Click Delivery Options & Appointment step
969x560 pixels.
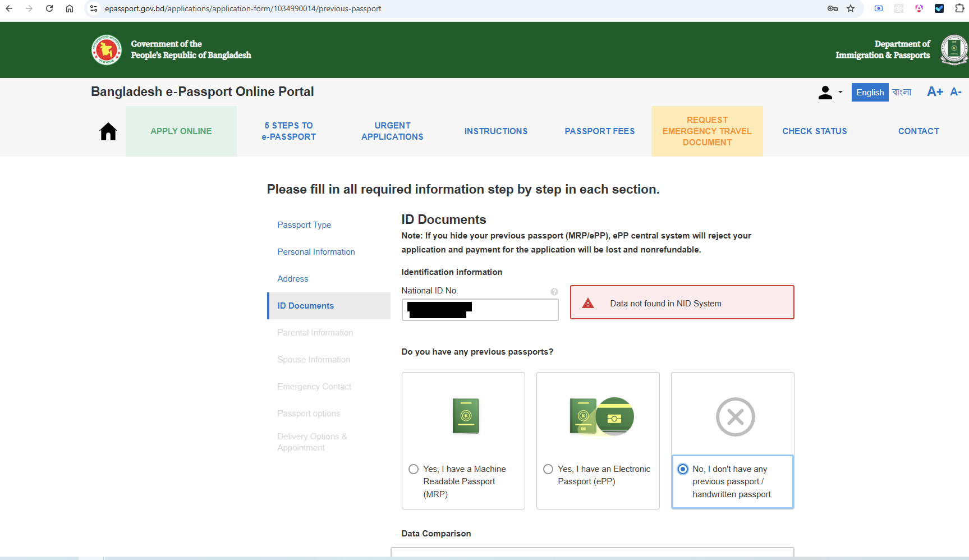pyautogui.click(x=312, y=442)
